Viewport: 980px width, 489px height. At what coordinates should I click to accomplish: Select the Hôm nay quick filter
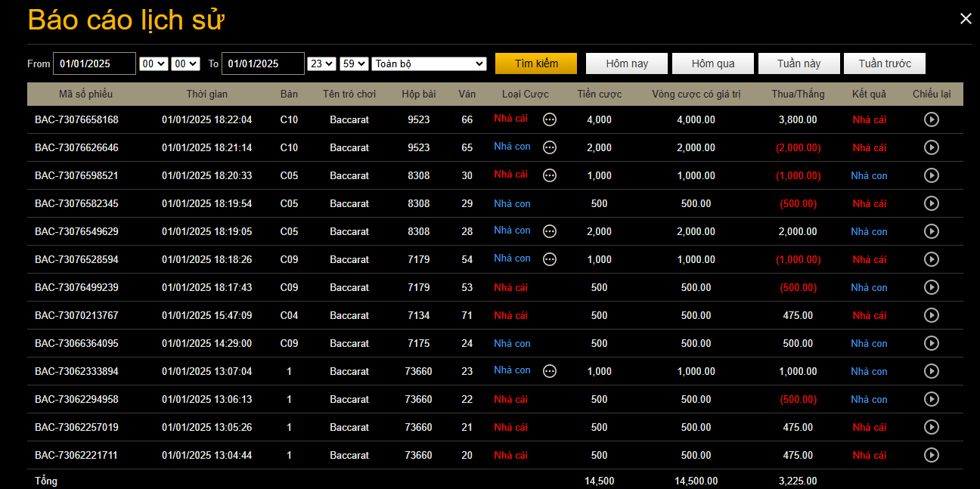(627, 63)
